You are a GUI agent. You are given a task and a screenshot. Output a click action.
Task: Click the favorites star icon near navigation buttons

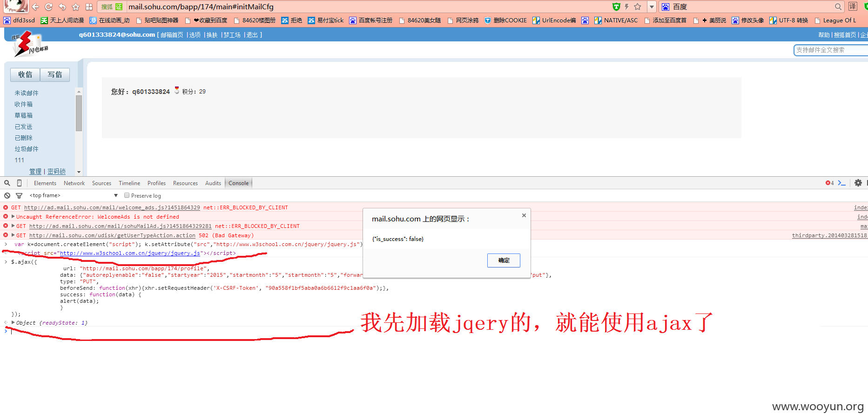pos(75,7)
